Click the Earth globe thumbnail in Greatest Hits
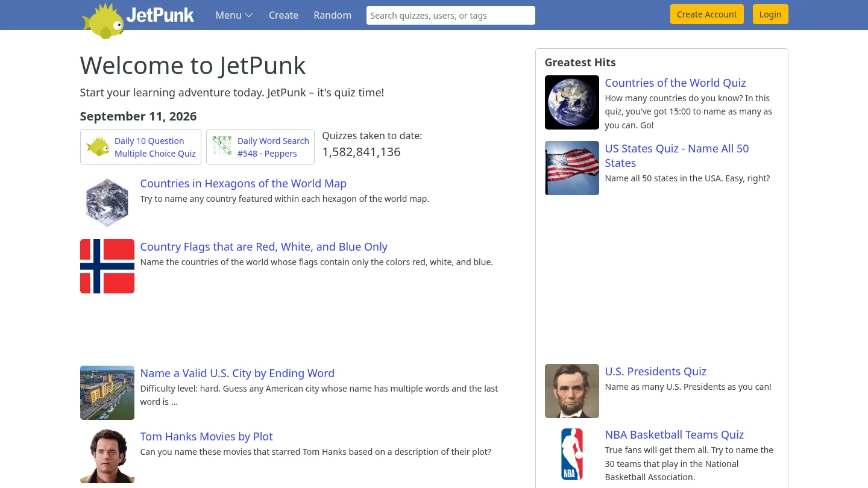The image size is (868, 488). point(572,102)
